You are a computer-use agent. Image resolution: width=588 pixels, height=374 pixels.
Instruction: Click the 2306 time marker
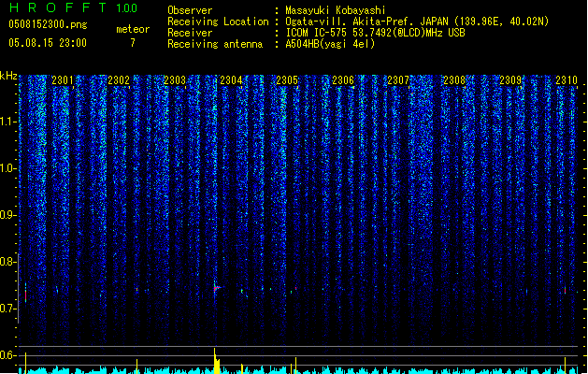(343, 80)
